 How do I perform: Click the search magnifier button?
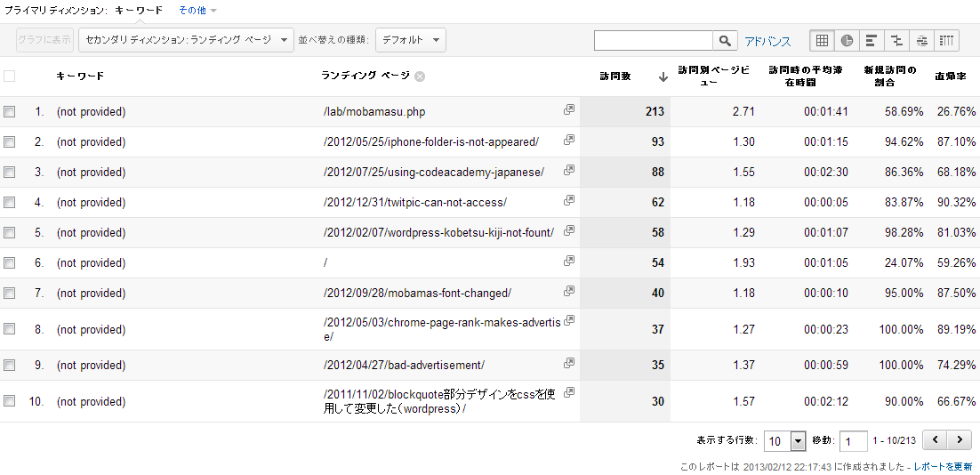coord(726,41)
